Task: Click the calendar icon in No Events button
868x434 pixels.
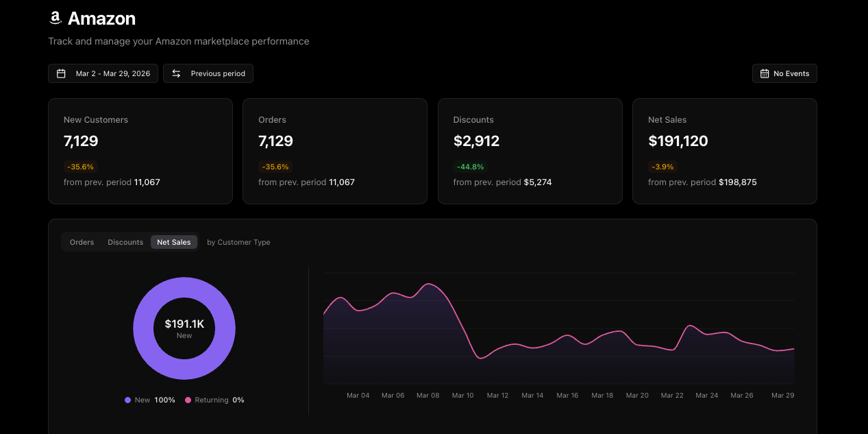Action: [765, 73]
